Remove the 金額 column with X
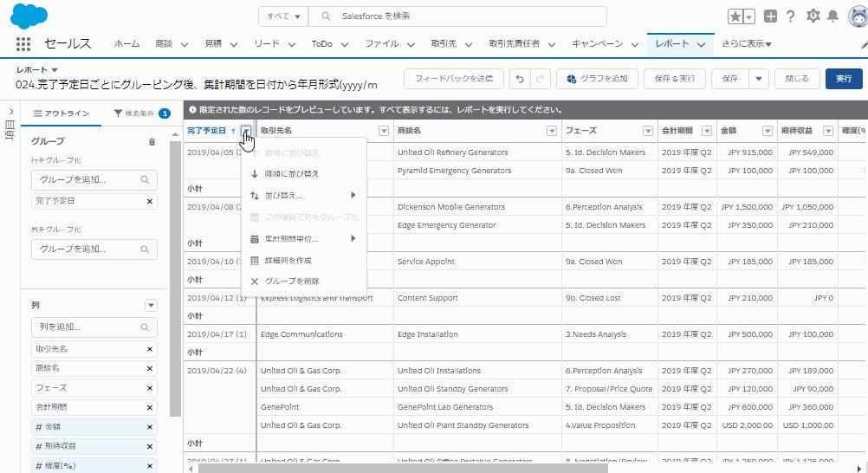868x473 pixels. point(150,427)
